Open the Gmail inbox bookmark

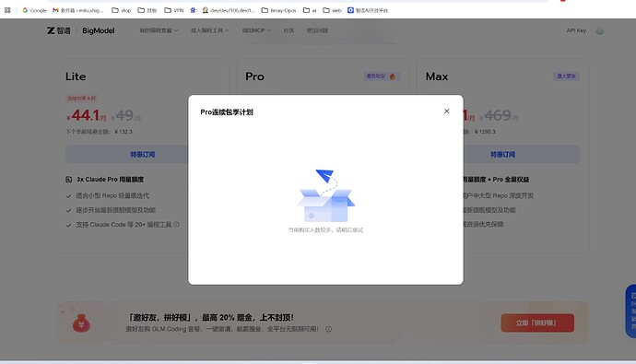coord(77,10)
